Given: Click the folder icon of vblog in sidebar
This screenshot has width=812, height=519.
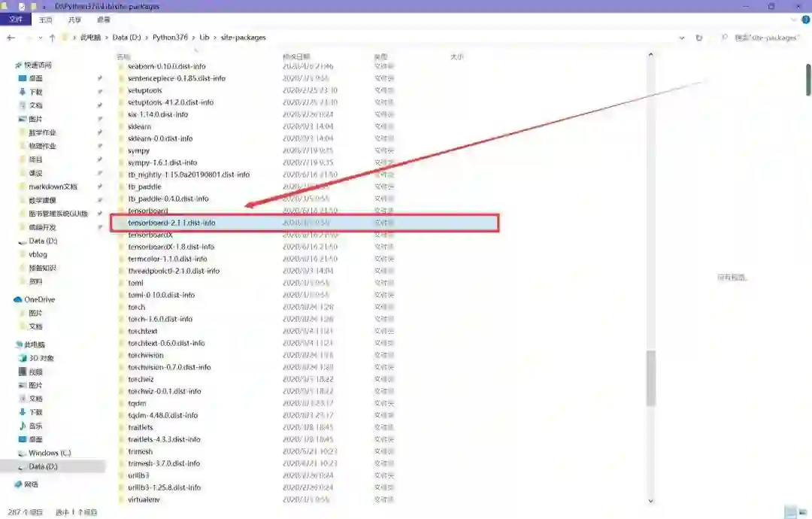Looking at the screenshot, I should (23, 254).
